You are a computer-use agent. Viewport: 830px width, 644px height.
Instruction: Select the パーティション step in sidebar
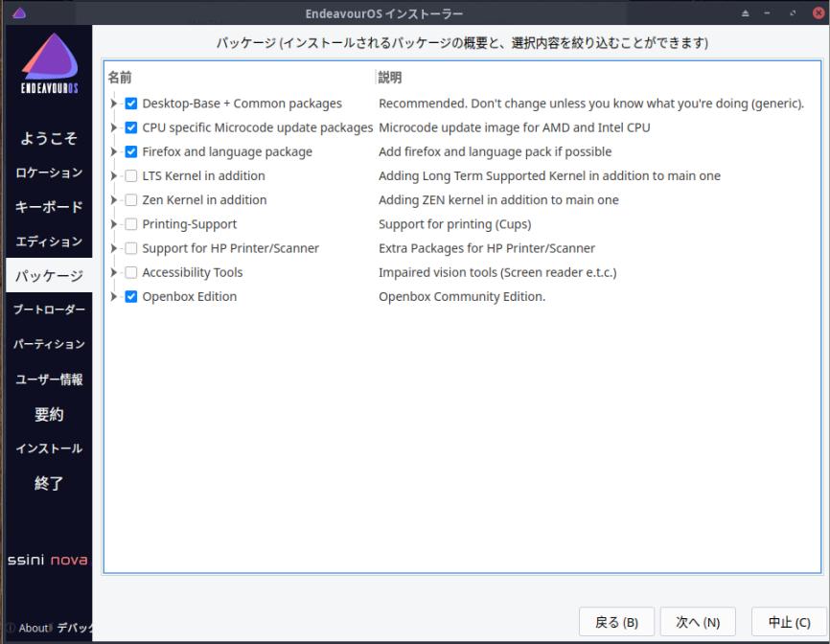click(49, 344)
